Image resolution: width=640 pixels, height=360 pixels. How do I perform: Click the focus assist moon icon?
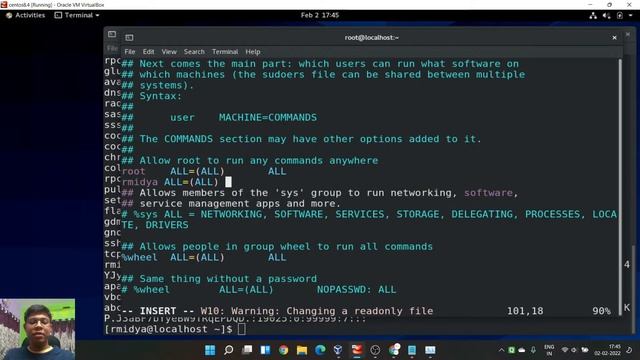point(629,350)
